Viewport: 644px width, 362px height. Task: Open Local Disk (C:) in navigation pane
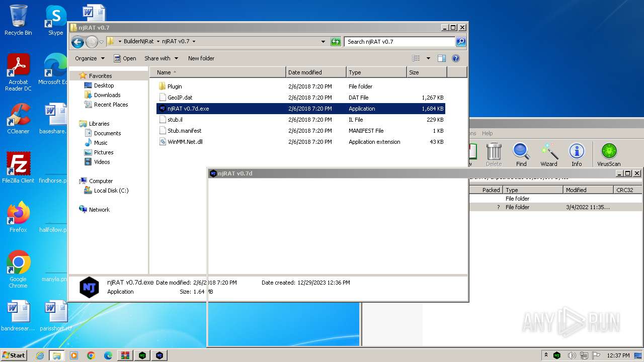111,191
